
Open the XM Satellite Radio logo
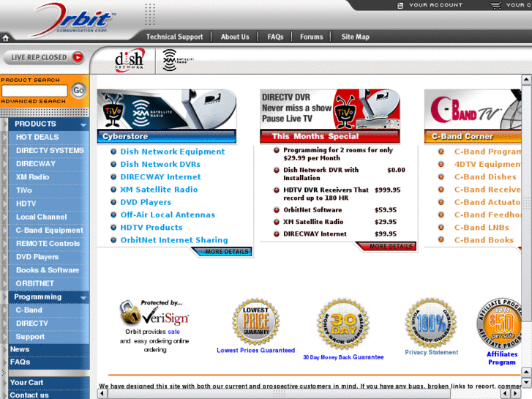[x=178, y=60]
